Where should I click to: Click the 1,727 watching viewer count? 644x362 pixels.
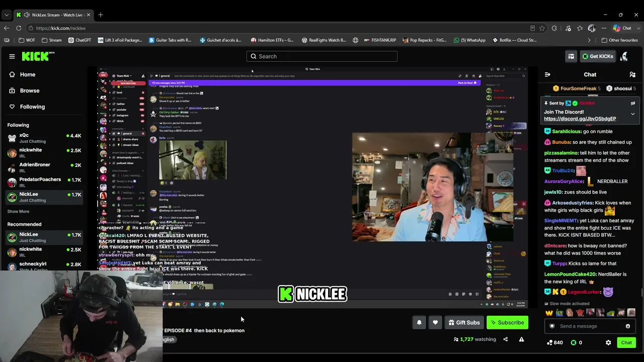pyautogui.click(x=474, y=339)
